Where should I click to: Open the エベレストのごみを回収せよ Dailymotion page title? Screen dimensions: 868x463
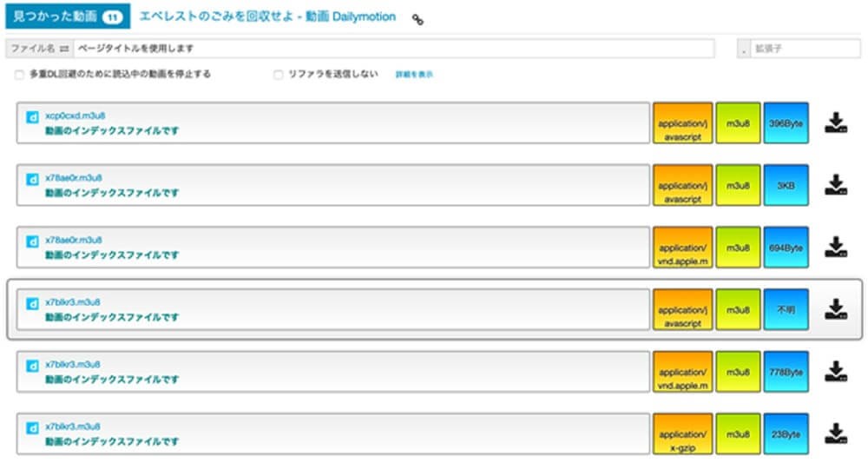(267, 17)
